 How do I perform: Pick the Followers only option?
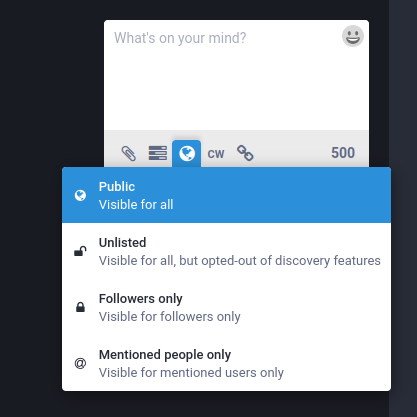pyautogui.click(x=226, y=307)
